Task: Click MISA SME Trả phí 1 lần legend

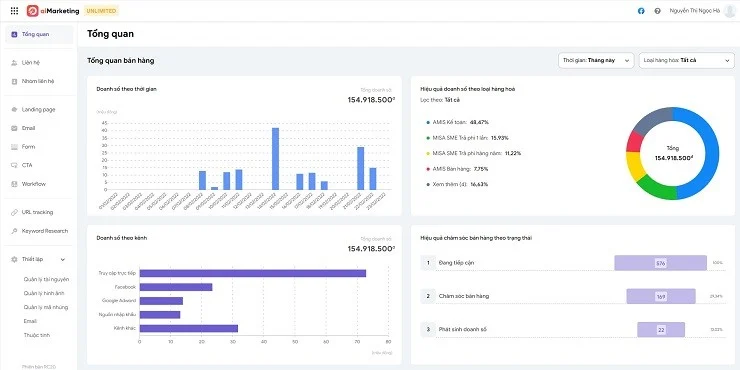Action: click(x=467, y=138)
